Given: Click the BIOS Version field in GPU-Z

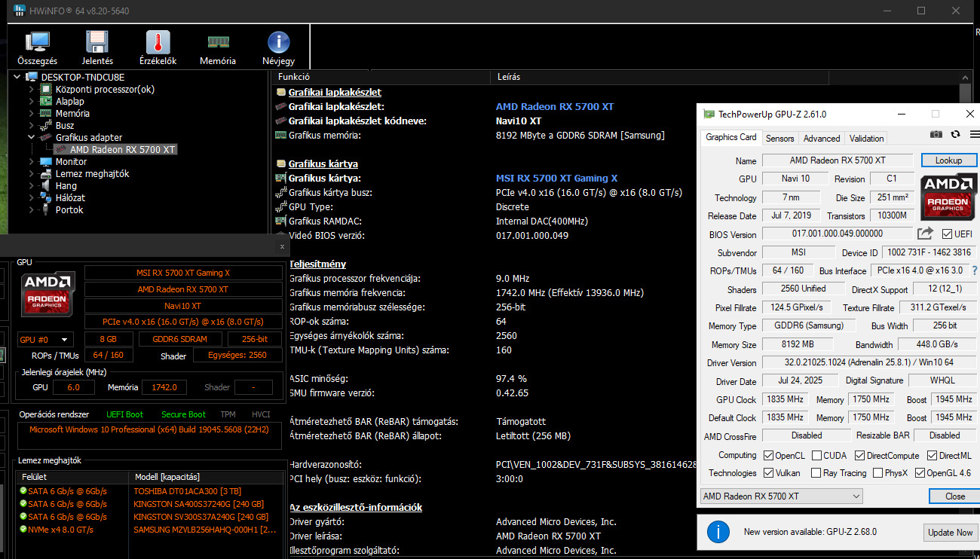Looking at the screenshot, I should click(838, 234).
